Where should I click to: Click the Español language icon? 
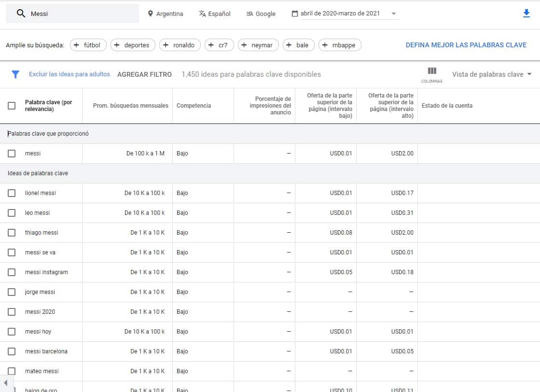(202, 14)
